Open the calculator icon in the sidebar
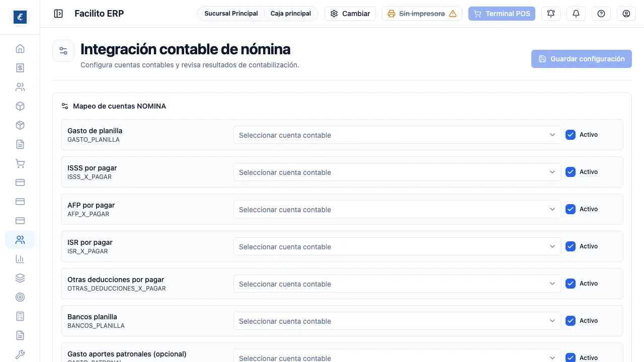The image size is (644, 362). click(20, 316)
